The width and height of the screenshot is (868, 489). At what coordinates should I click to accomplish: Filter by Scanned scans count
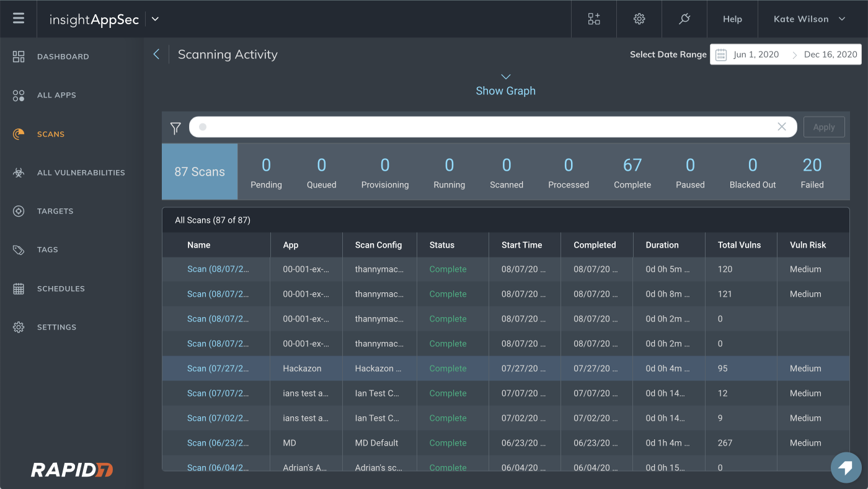(x=507, y=172)
